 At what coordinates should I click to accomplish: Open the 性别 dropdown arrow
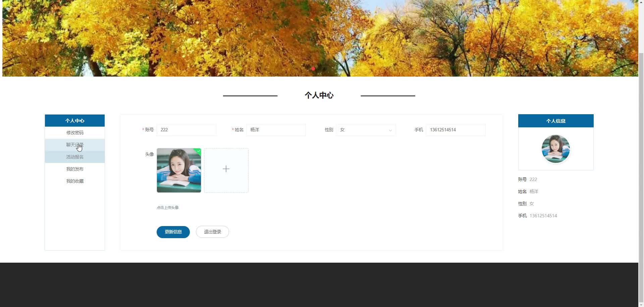390,130
